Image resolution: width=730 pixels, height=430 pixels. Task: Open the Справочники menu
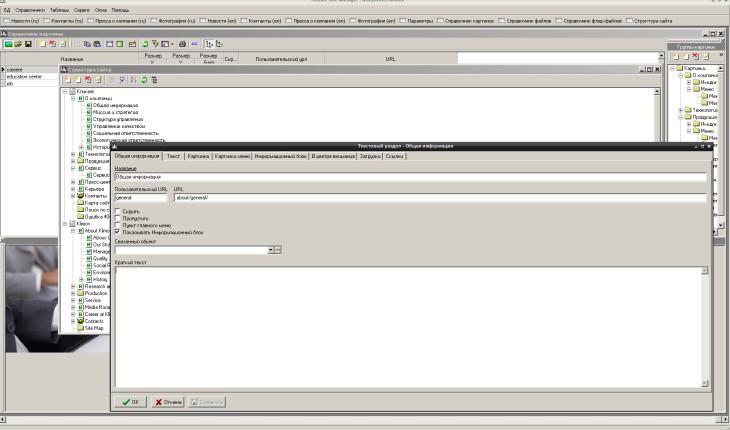pyautogui.click(x=30, y=10)
